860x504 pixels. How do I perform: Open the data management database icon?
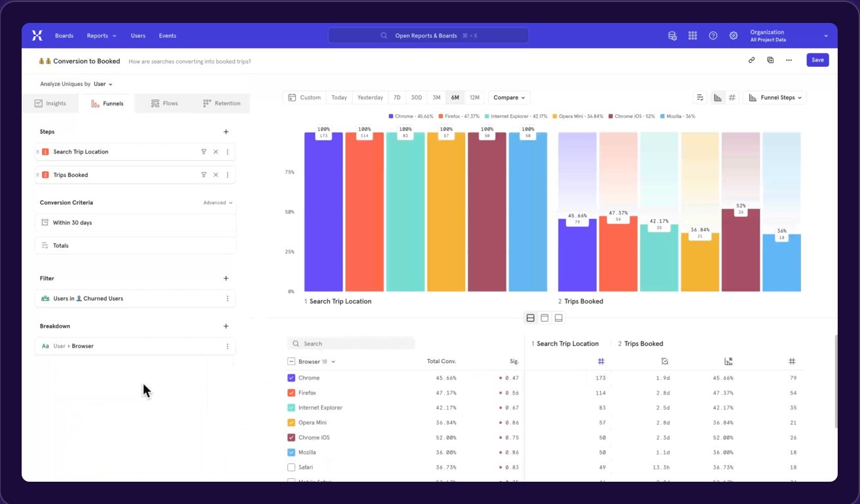click(672, 35)
